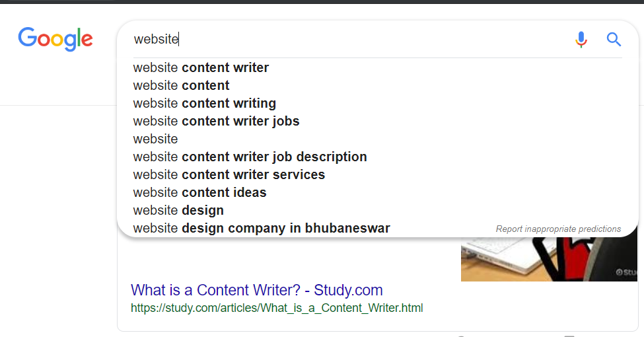Pick the "website content ideas" suggestion
The height and width of the screenshot is (337, 644).
point(199,192)
